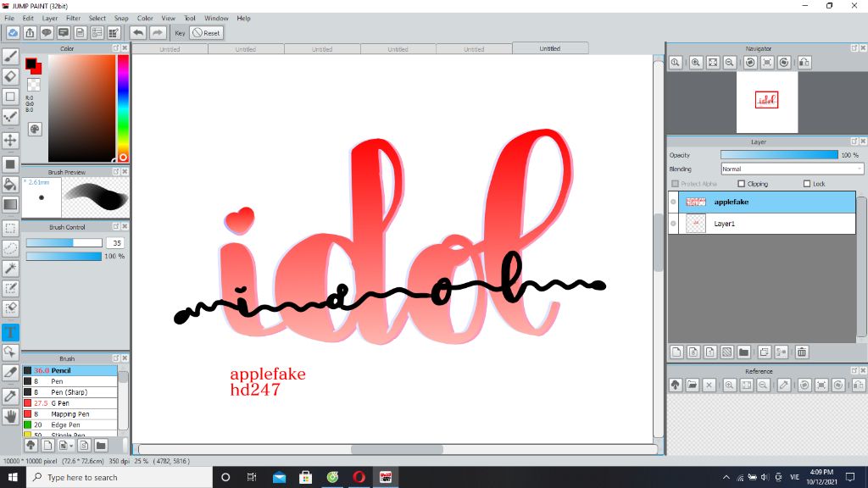Viewport: 868px width, 488px height.
Task: Undock the Color panel
Action: 116,48
